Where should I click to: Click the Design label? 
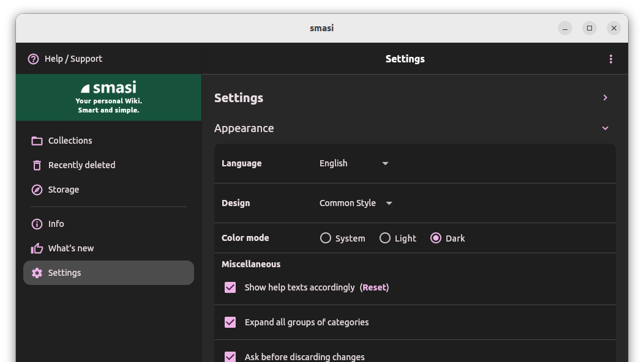click(236, 203)
